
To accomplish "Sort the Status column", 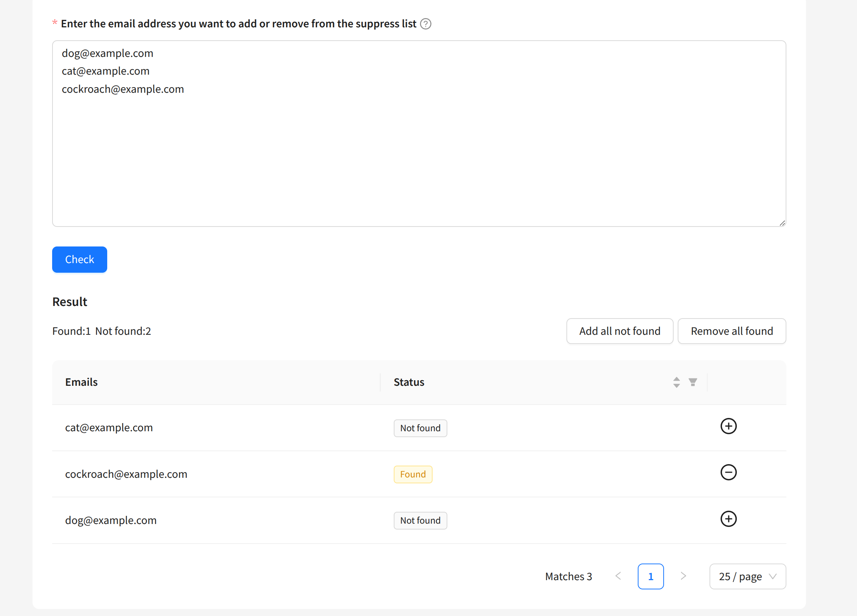I will [x=676, y=382].
